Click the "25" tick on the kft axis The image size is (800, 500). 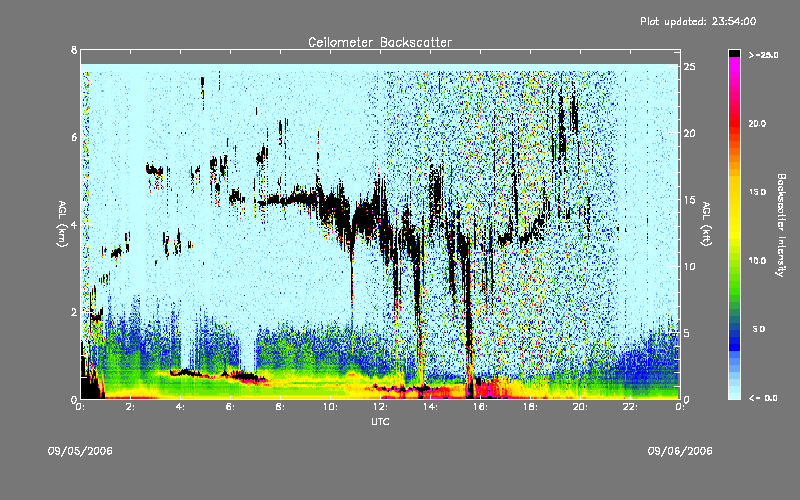tap(690, 67)
